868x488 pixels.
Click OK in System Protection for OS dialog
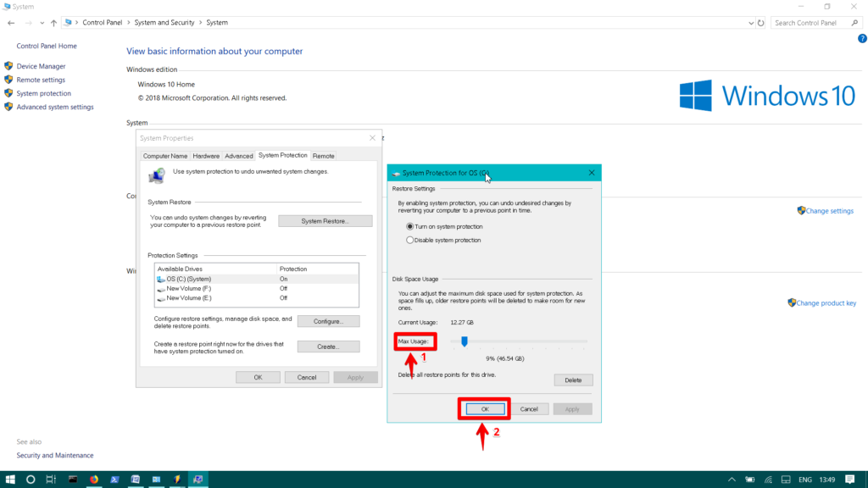click(x=485, y=409)
